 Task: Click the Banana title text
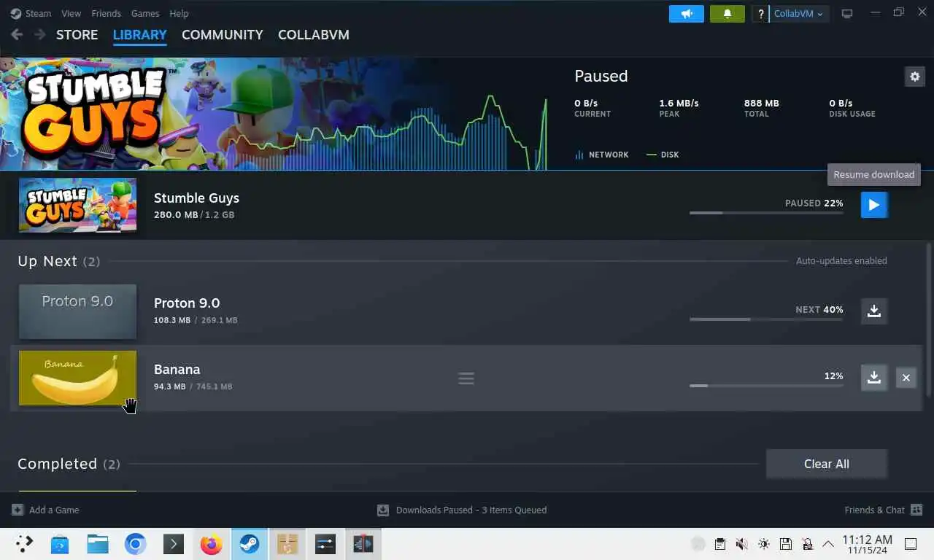coord(177,369)
